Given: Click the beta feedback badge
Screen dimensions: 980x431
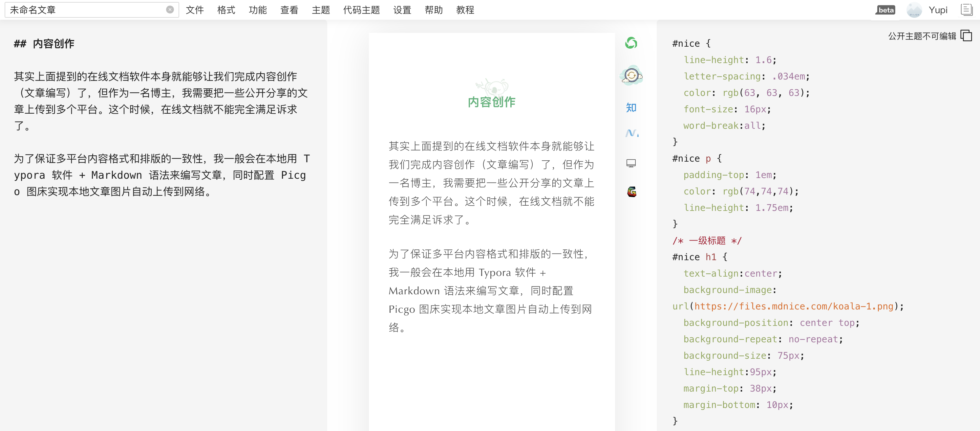Looking at the screenshot, I should pos(886,10).
